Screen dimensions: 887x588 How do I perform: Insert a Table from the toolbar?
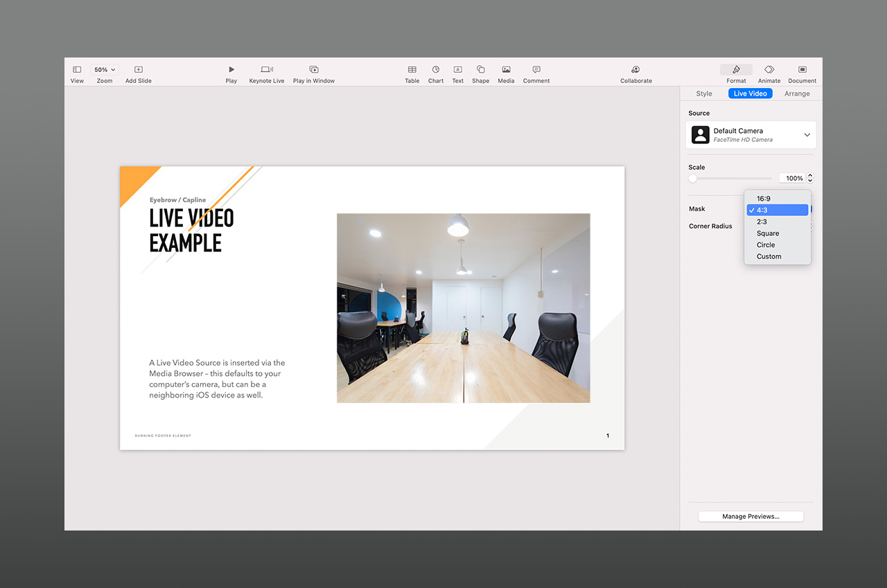point(412,70)
